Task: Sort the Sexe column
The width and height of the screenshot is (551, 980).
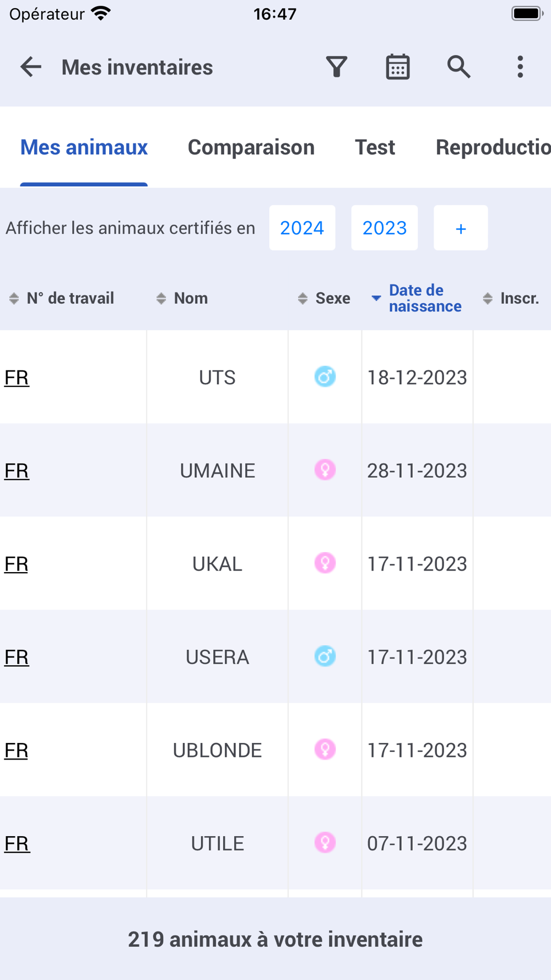Action: [x=325, y=298]
